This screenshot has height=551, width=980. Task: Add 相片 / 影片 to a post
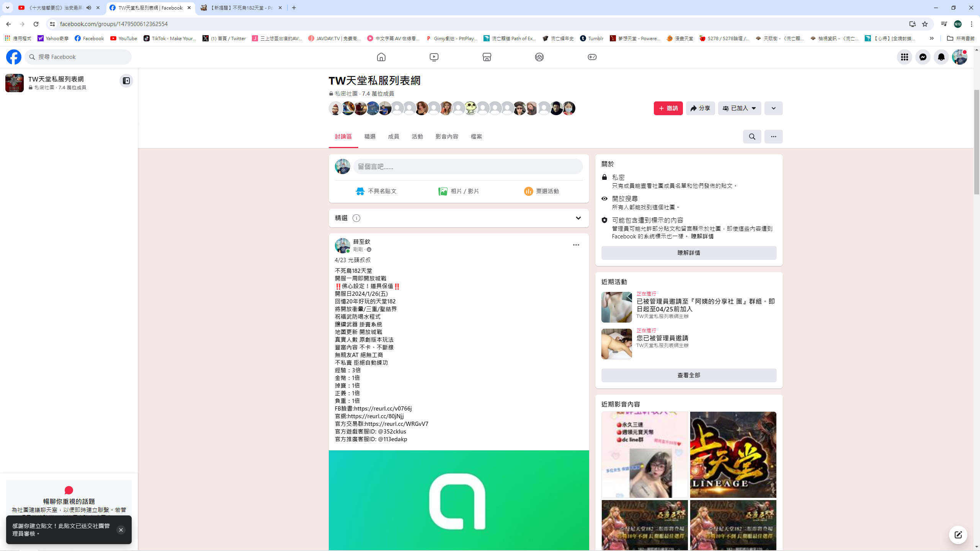(459, 191)
